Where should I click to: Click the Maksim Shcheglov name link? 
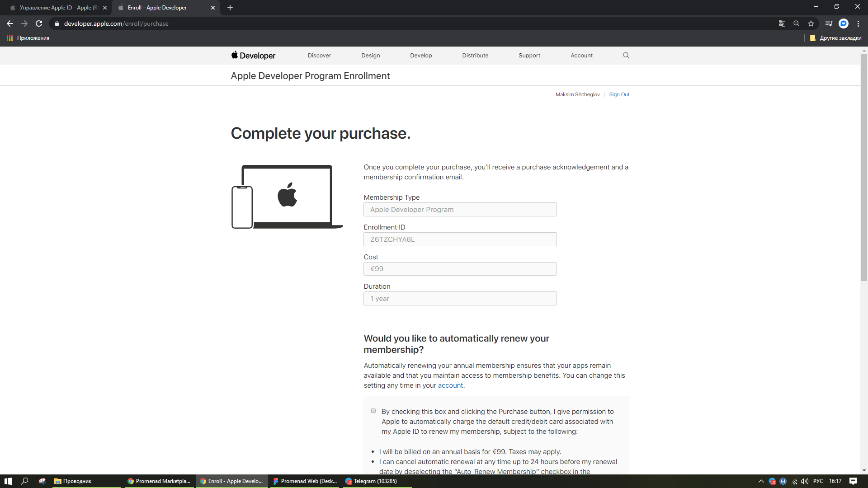click(x=577, y=94)
